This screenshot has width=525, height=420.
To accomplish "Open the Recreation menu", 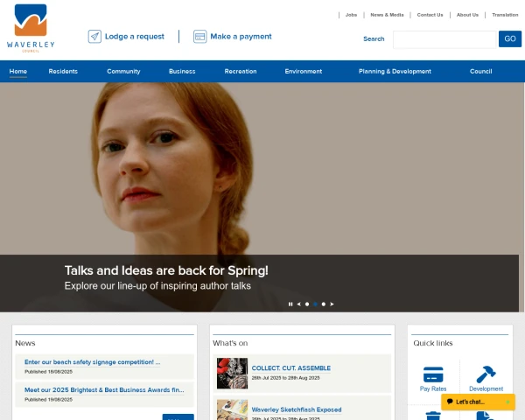I will [x=241, y=72].
